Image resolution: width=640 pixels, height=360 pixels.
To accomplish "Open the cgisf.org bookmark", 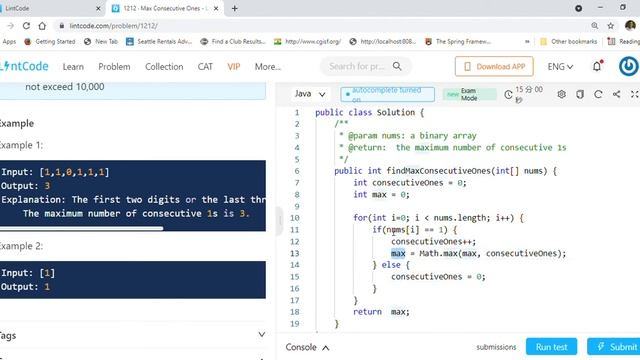I will tap(307, 41).
